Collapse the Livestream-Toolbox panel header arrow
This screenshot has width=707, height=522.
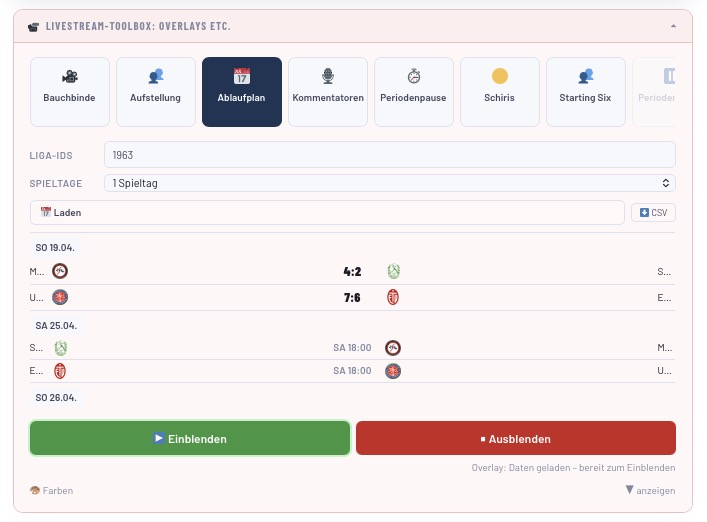tap(674, 25)
